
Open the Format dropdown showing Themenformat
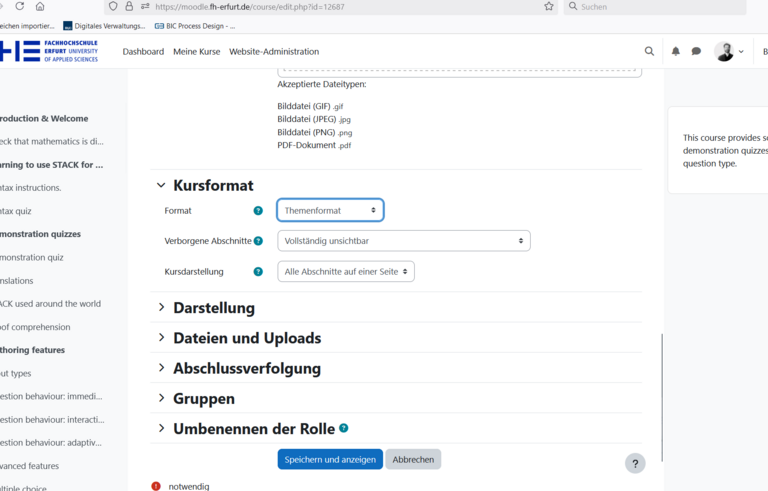[x=330, y=211]
